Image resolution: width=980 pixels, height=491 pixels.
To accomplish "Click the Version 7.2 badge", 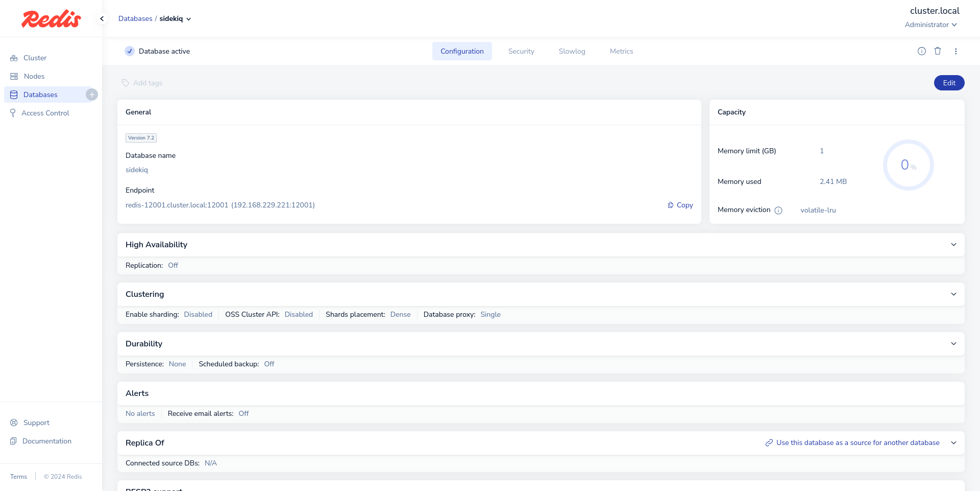I will (141, 138).
